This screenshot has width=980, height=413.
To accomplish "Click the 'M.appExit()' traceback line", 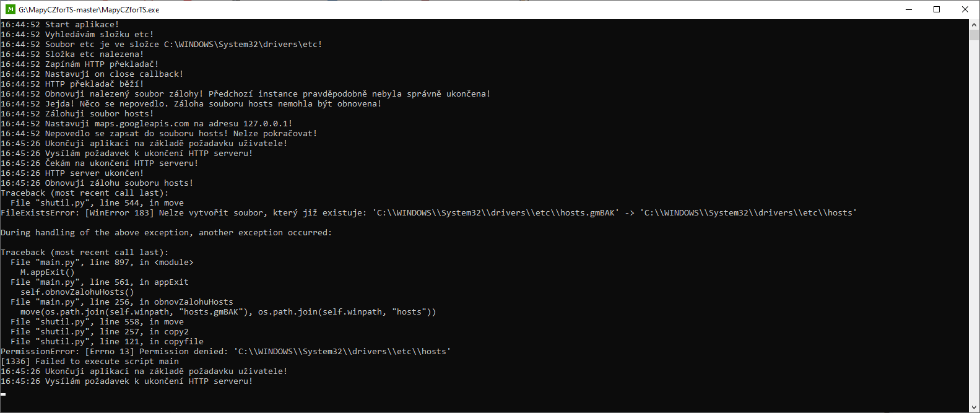I will [48, 272].
